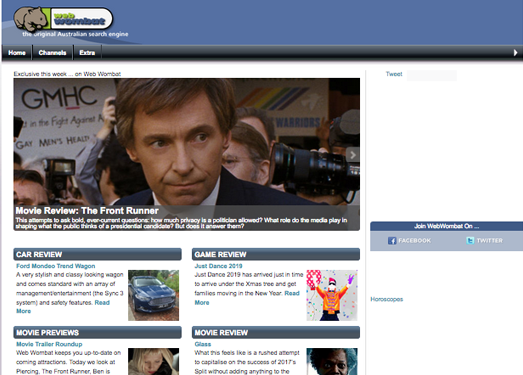523x375 pixels.
Task: Click the Horoscopes link
Action: tap(387, 299)
